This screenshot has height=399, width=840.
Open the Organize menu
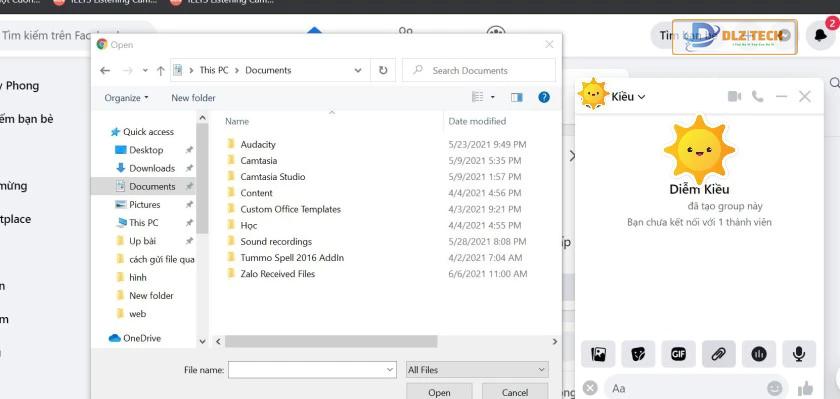point(126,98)
